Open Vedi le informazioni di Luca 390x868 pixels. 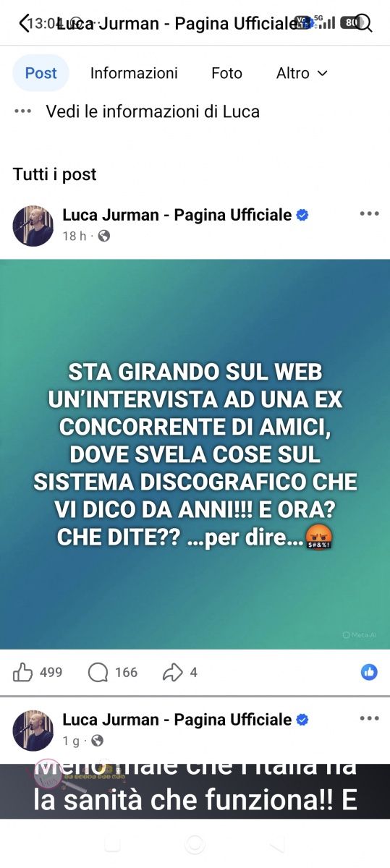point(153,111)
